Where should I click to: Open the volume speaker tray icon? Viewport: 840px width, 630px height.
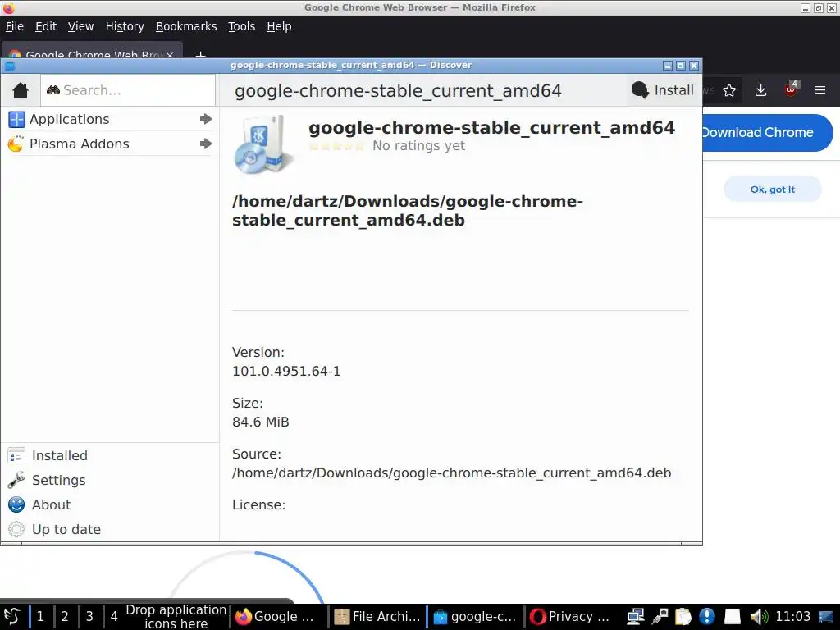[759, 617]
